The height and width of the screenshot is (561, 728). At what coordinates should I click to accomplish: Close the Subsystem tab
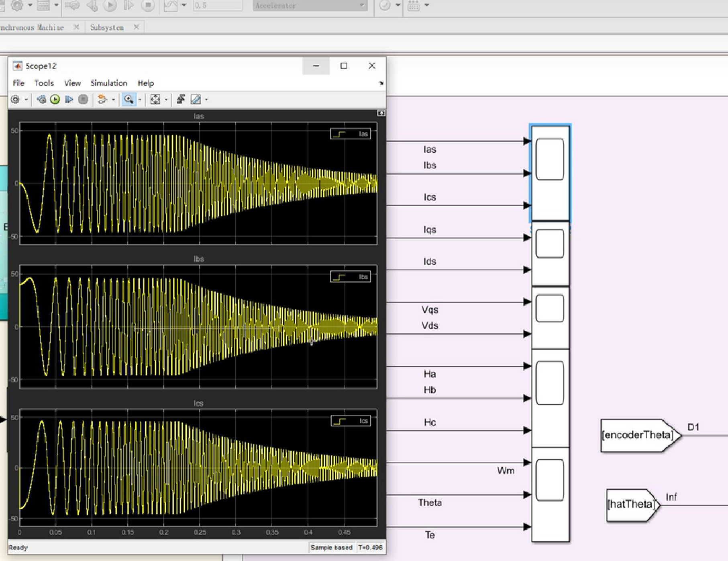point(136,27)
